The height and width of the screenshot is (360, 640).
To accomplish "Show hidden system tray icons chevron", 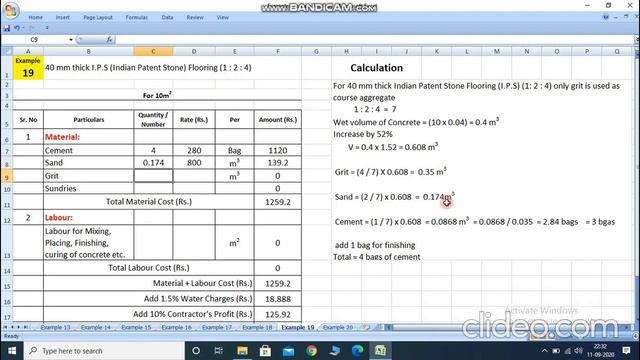I will point(544,351).
